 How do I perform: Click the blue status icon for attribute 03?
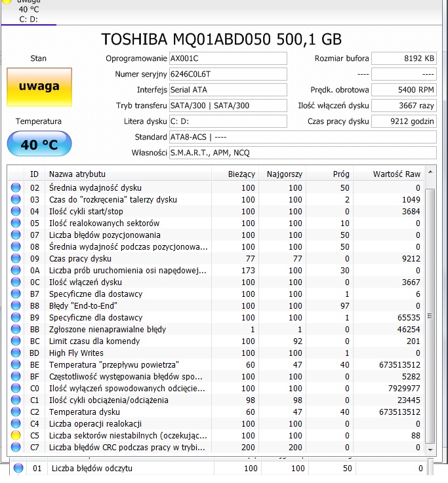[16, 199]
